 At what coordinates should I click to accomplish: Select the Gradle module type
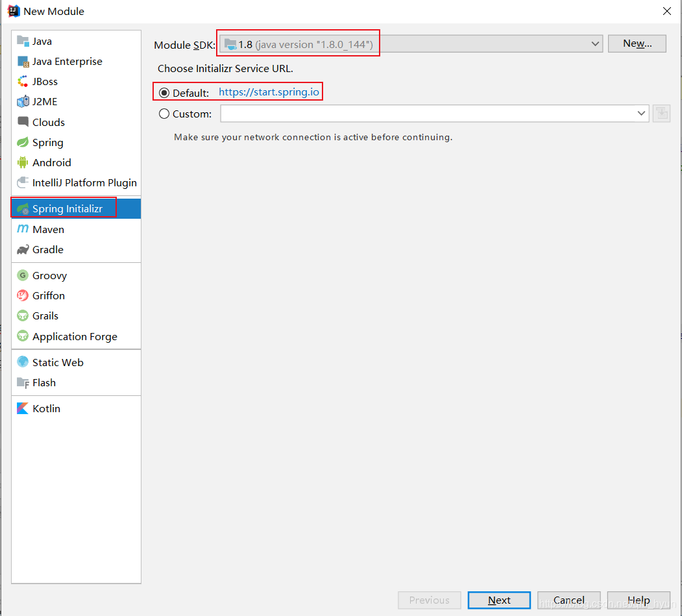coord(76,249)
